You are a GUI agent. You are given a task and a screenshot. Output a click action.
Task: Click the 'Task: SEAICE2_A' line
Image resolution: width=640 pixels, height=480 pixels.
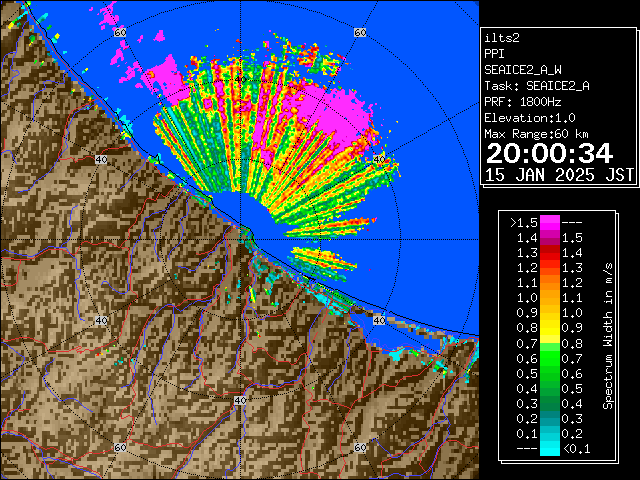tap(537, 86)
